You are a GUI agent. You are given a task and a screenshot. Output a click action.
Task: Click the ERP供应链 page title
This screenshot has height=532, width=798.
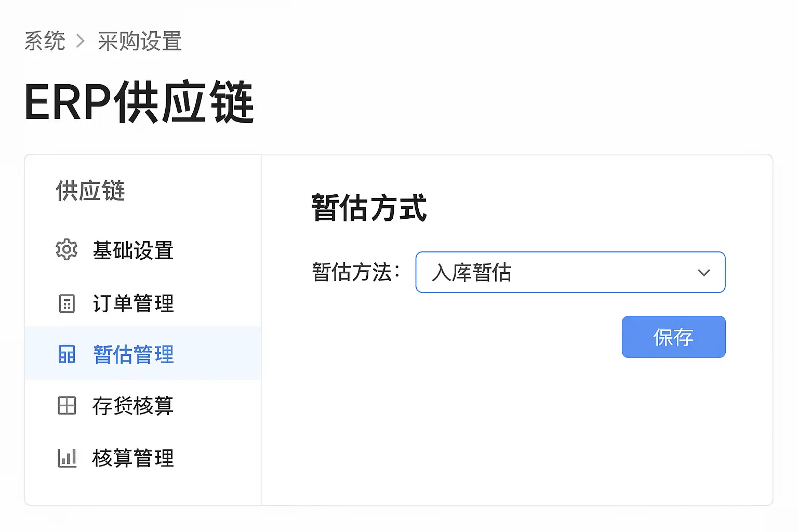point(139,102)
